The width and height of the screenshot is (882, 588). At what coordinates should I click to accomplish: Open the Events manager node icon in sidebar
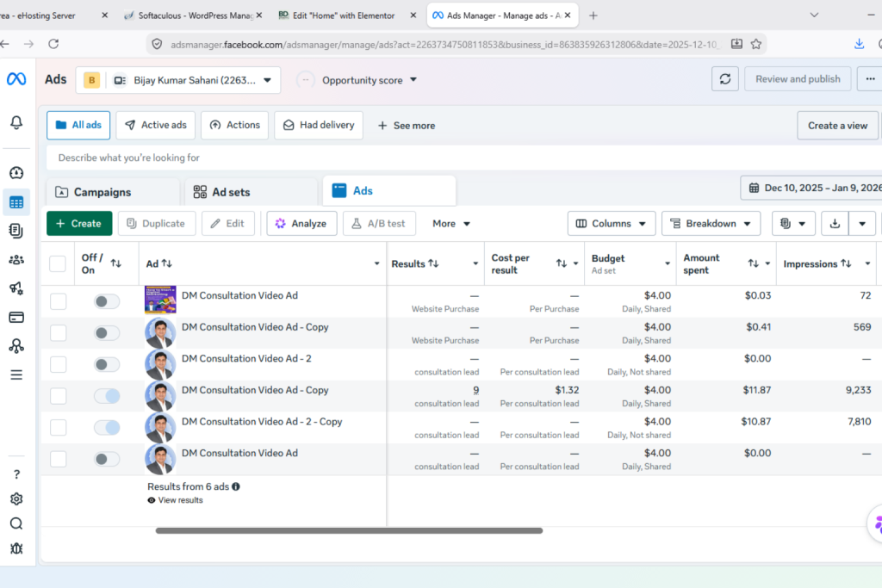16,346
